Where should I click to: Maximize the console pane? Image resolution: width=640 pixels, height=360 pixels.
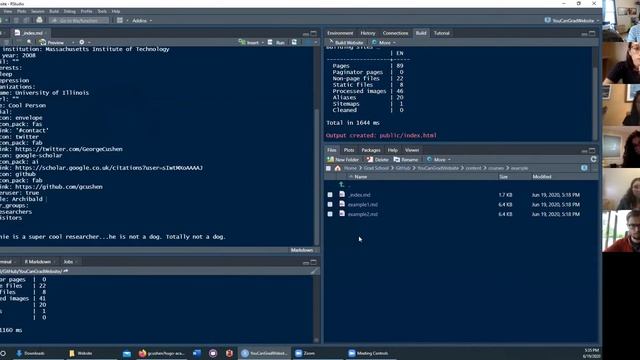click(313, 262)
